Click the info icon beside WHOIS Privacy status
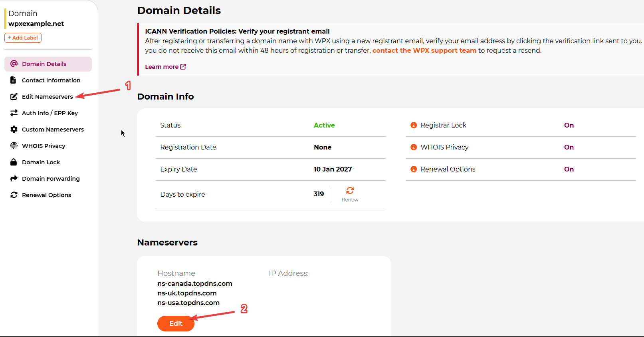The height and width of the screenshot is (337, 644). click(x=414, y=148)
